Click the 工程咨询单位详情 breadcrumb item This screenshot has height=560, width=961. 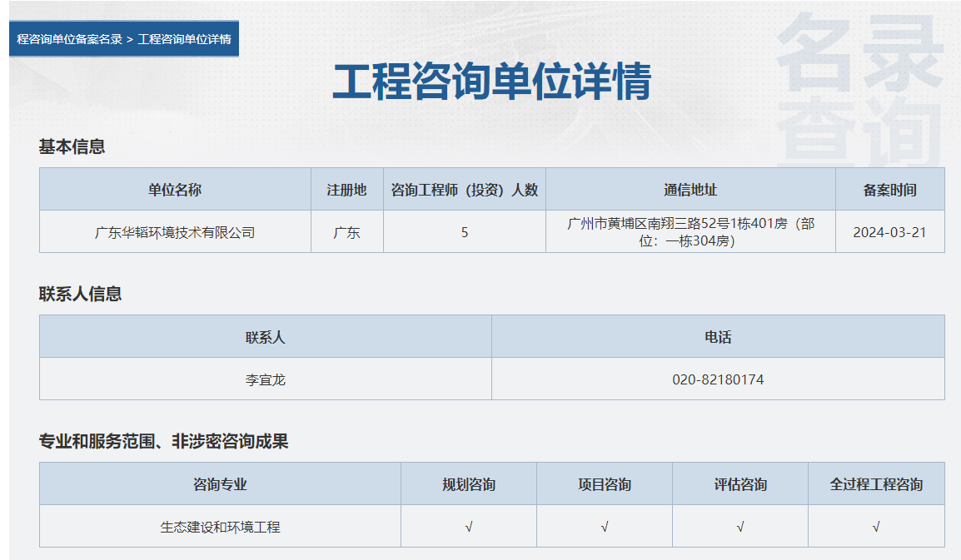click(x=185, y=39)
